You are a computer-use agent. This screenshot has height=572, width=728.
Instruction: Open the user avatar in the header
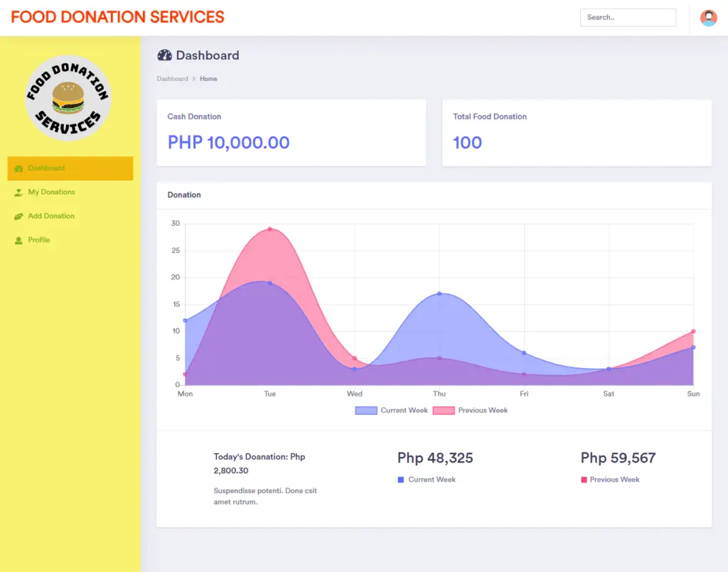[708, 18]
